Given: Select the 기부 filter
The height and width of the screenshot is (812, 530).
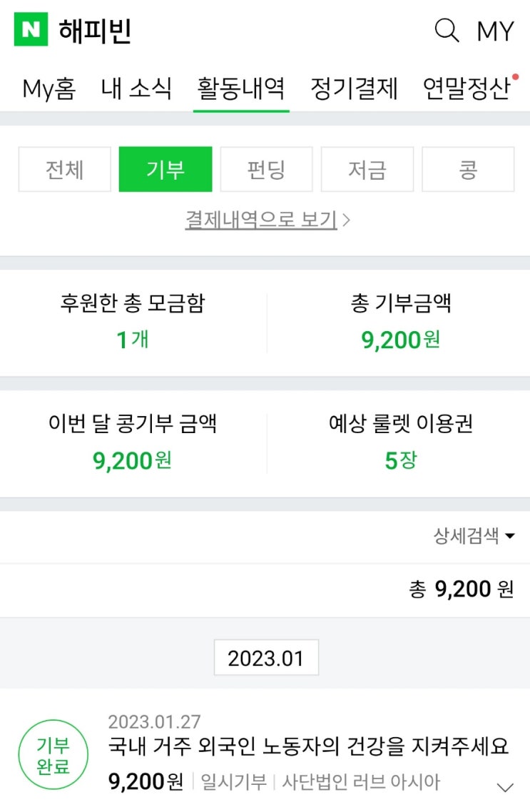Looking at the screenshot, I should point(165,170).
